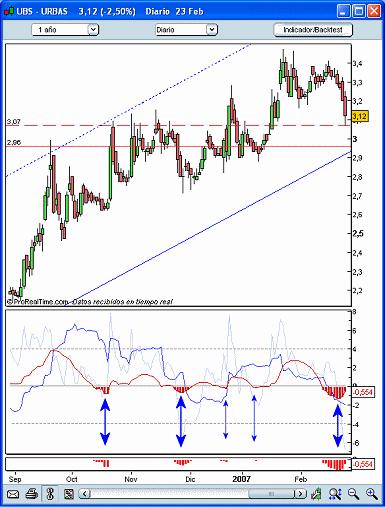Click the Indicador/Backtest button

click(313, 30)
